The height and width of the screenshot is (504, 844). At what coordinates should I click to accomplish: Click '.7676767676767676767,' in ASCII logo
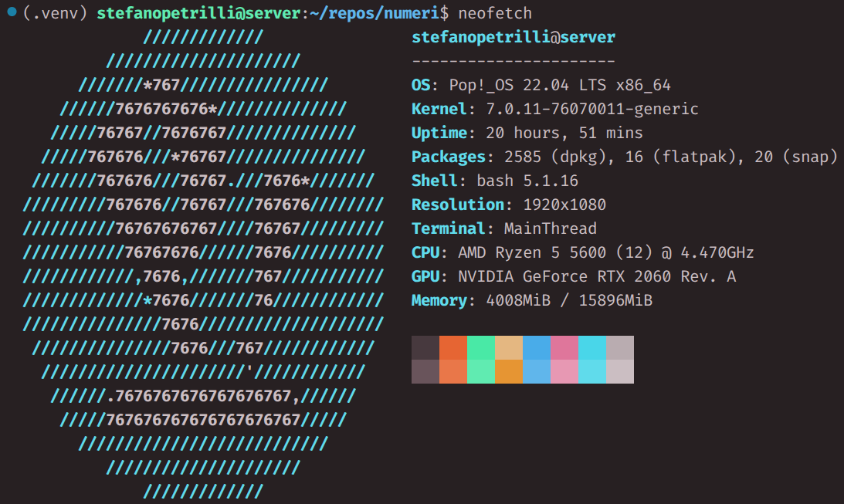point(203,396)
